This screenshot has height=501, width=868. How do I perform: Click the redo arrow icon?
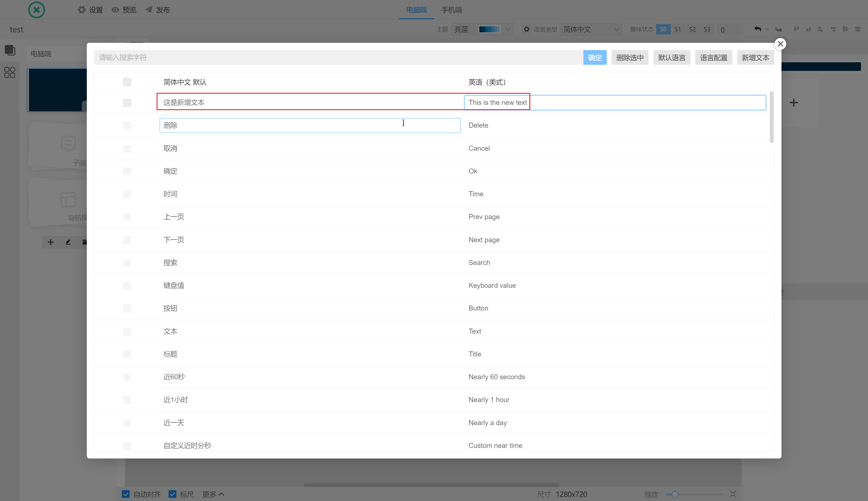(x=778, y=29)
